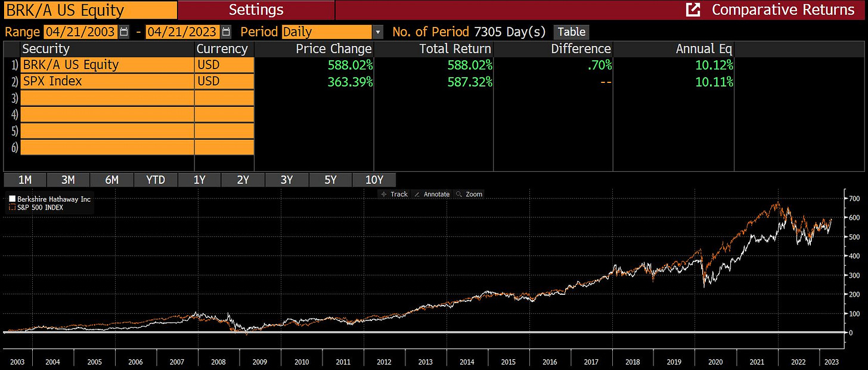This screenshot has width=868, height=370.
Task: Select the Track crosshair tool
Action: pos(384,194)
